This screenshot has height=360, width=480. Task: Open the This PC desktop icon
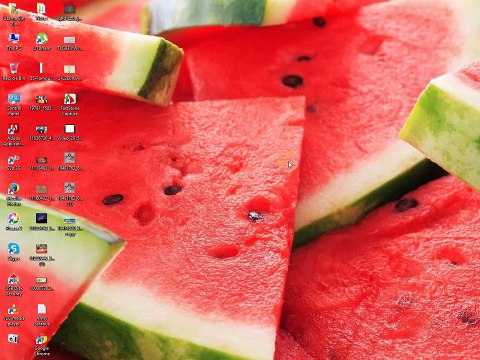(x=14, y=42)
